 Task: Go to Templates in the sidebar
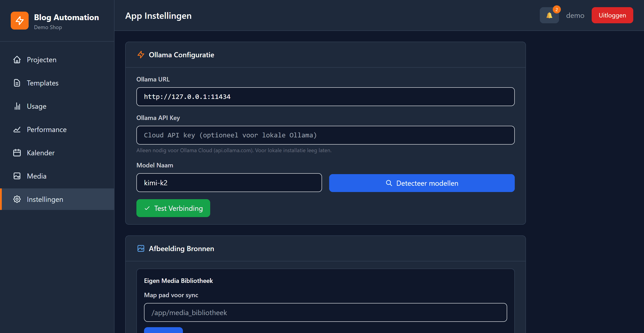pos(57,83)
